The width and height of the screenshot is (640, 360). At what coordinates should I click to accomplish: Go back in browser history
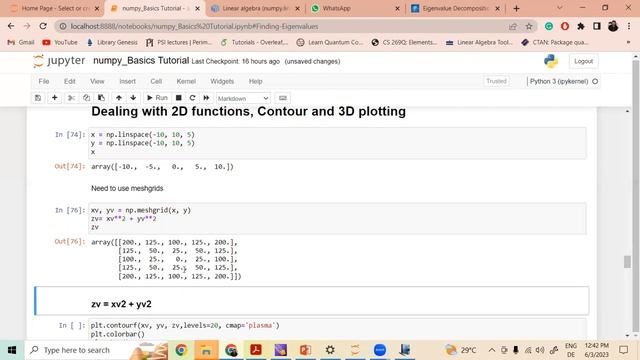[x=11, y=26]
